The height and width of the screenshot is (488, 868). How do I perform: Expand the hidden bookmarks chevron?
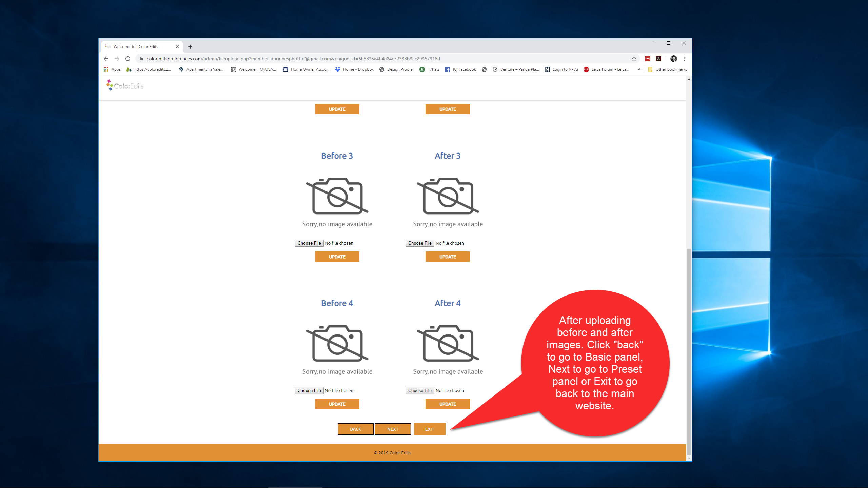point(639,69)
